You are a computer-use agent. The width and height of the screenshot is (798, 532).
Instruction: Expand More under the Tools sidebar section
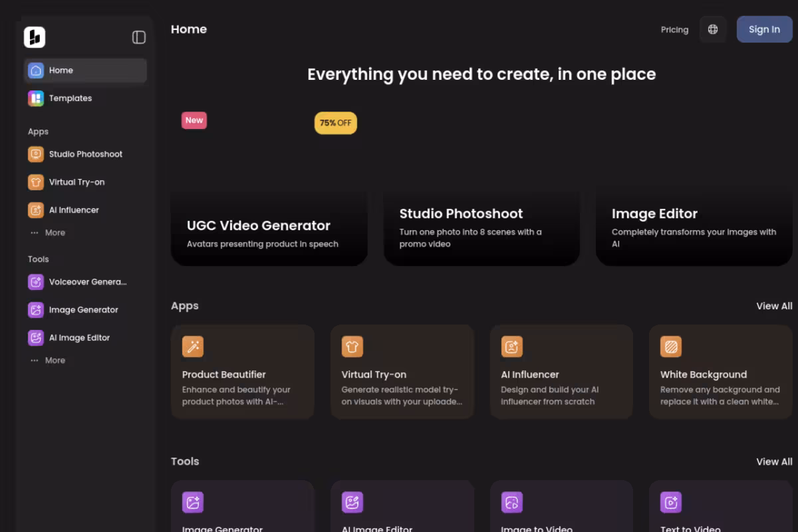[47, 360]
